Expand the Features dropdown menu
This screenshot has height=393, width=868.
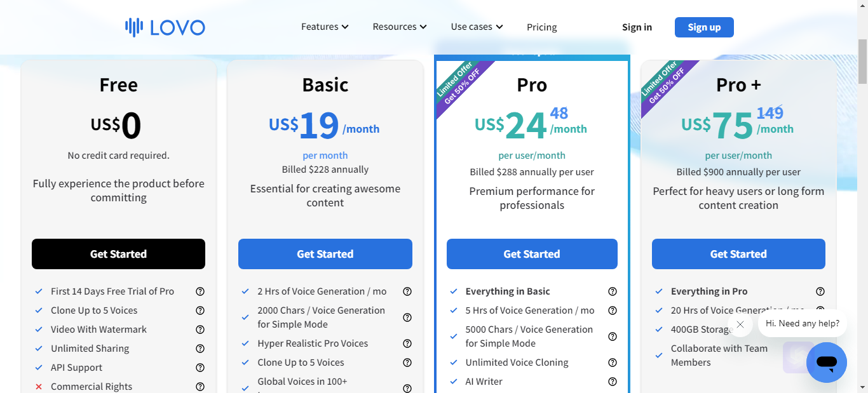point(325,27)
